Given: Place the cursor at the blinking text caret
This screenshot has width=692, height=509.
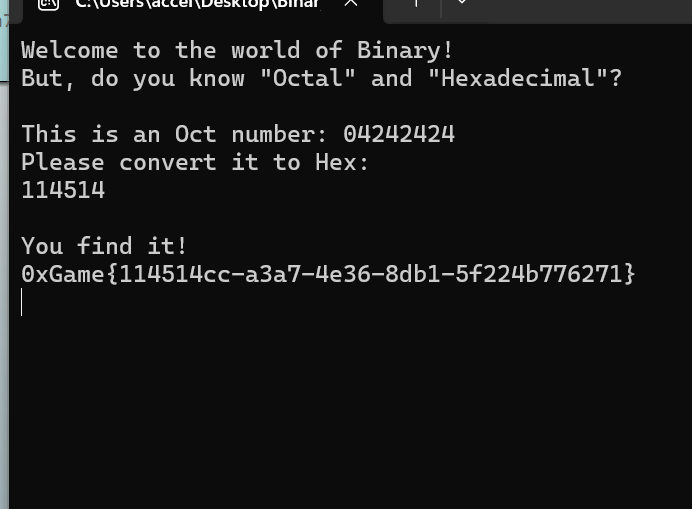Looking at the screenshot, I should (x=22, y=302).
